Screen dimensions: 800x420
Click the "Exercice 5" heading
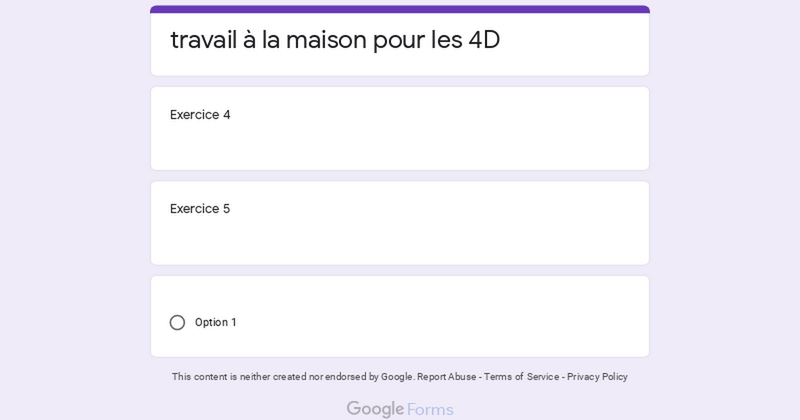pos(200,209)
